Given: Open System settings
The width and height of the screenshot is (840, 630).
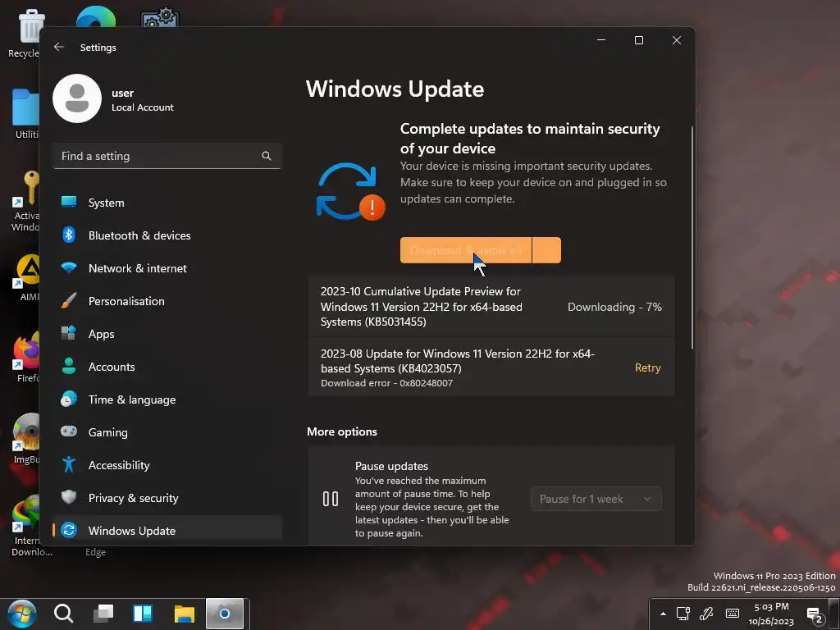Looking at the screenshot, I should coord(167,203).
